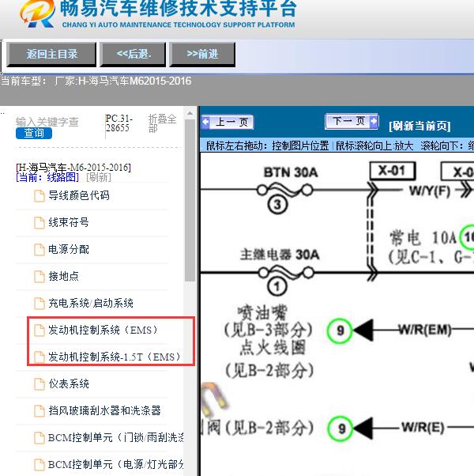Open BCM控制单元（门锁/雨刮洗涤 document
This screenshot has height=476, width=474.
116,438
